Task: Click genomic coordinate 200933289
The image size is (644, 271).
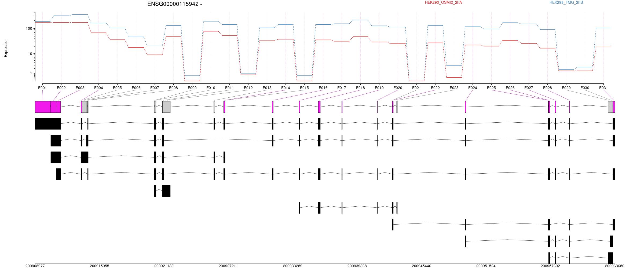Action: pos(293,266)
